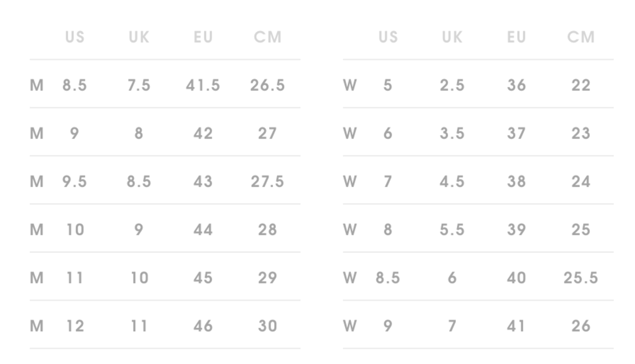Viewport: 635px width, 364px height.
Task: Click women's EU size 36 cell
Action: [x=516, y=85]
